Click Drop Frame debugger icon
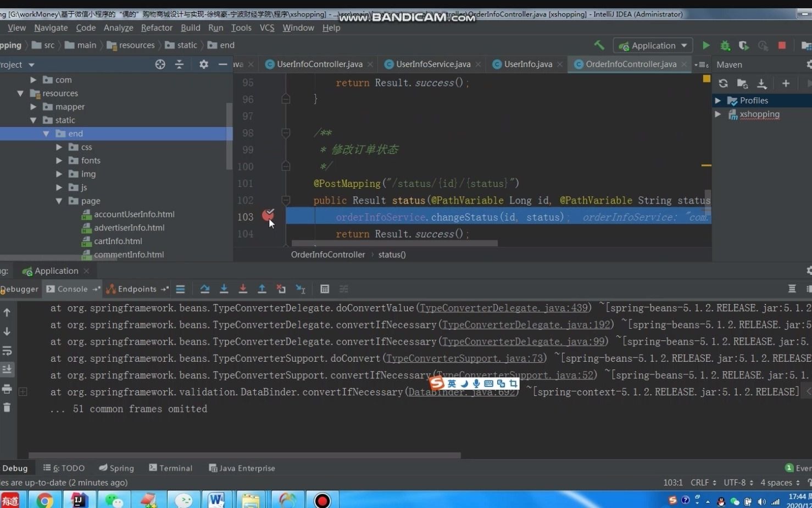 coord(281,289)
